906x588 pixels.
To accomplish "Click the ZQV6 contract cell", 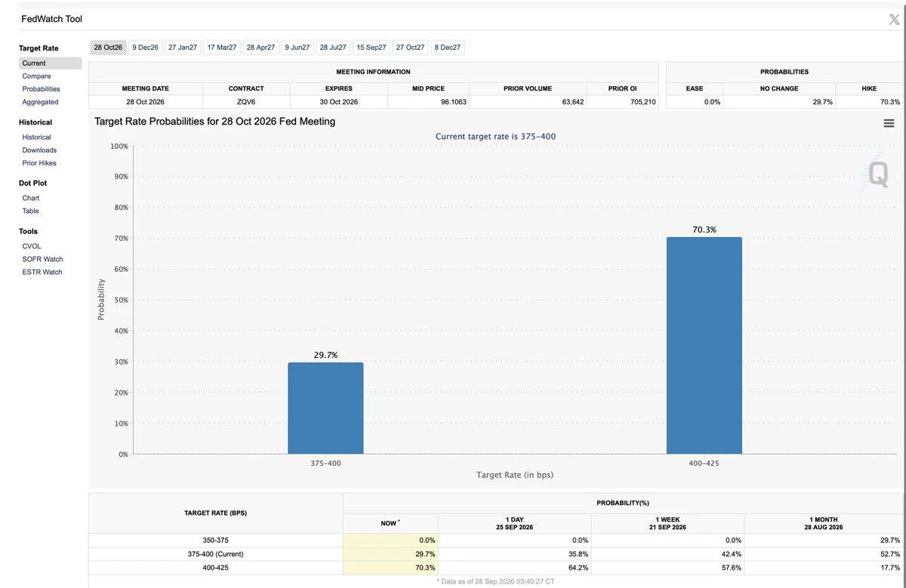I will coord(246,102).
